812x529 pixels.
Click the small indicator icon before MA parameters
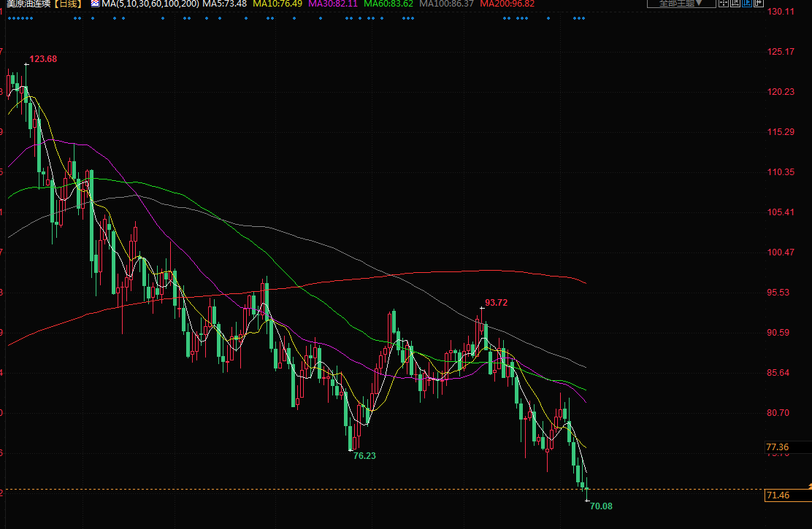click(x=95, y=4)
